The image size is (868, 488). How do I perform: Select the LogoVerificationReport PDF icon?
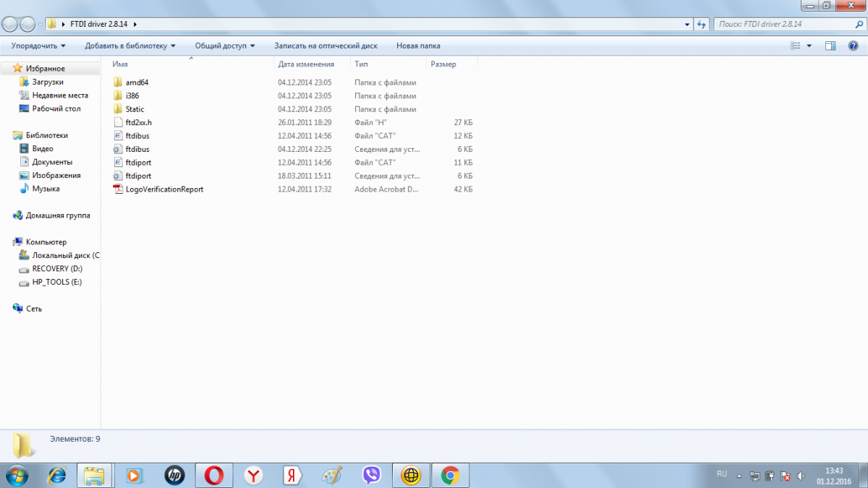tap(119, 189)
